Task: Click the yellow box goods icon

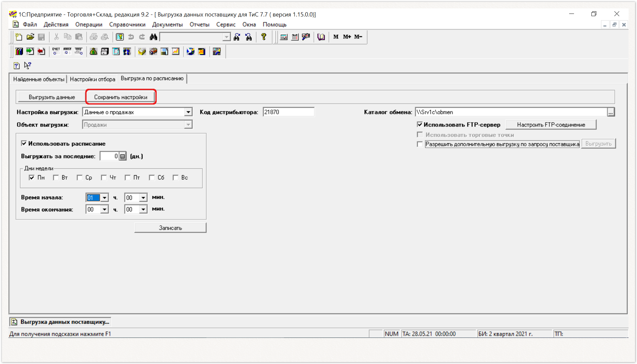Action: [x=142, y=51]
